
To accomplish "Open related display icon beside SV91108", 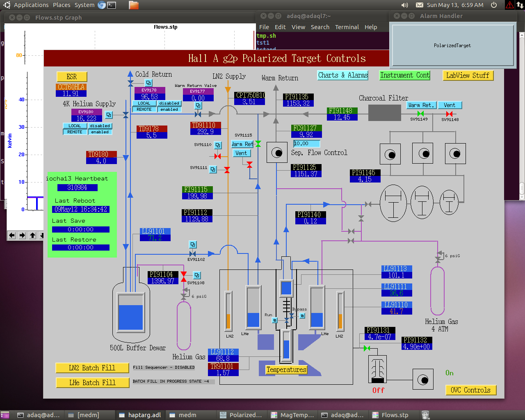I will point(197,275).
